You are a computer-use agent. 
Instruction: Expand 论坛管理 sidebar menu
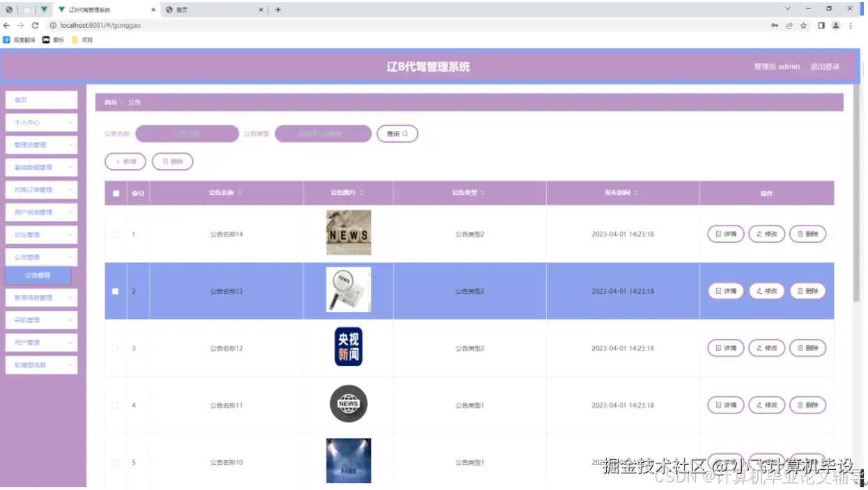click(41, 235)
